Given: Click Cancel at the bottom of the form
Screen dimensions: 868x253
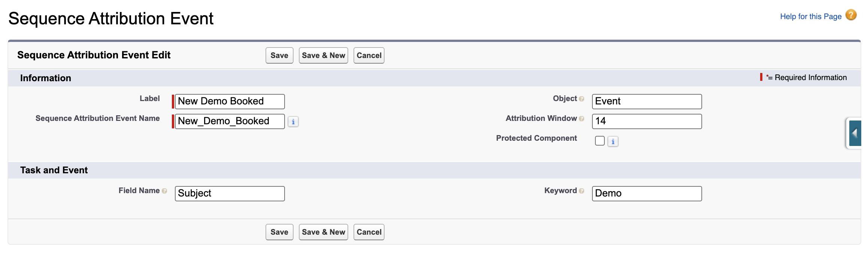Looking at the screenshot, I should click(368, 232).
